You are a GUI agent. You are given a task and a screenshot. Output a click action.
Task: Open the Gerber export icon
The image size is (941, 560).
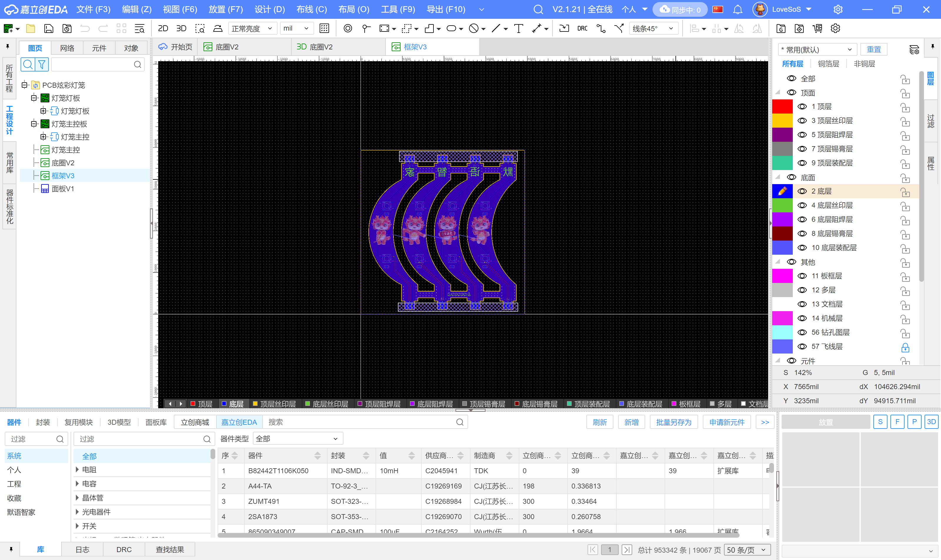781,28
